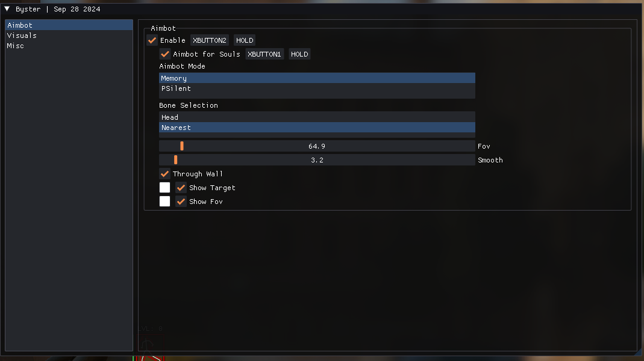Viewport: 644px width, 361px height.
Task: Collapse the Byster window with the title triangle
Action: click(7, 8)
